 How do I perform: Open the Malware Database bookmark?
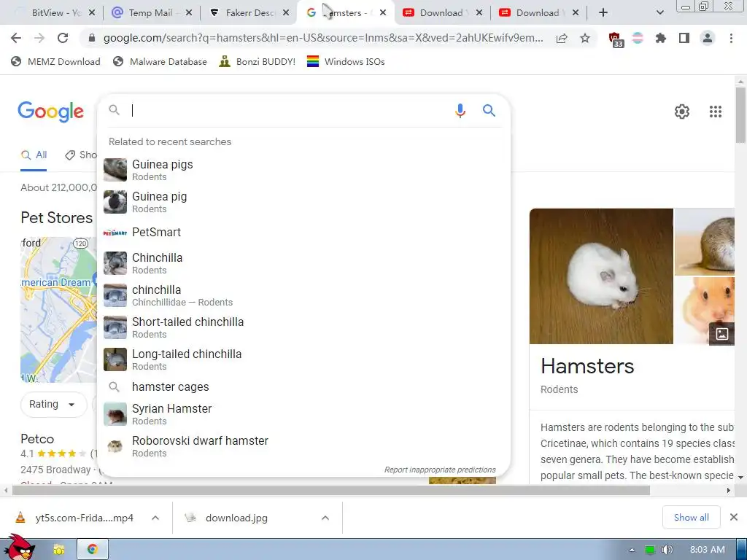click(160, 61)
